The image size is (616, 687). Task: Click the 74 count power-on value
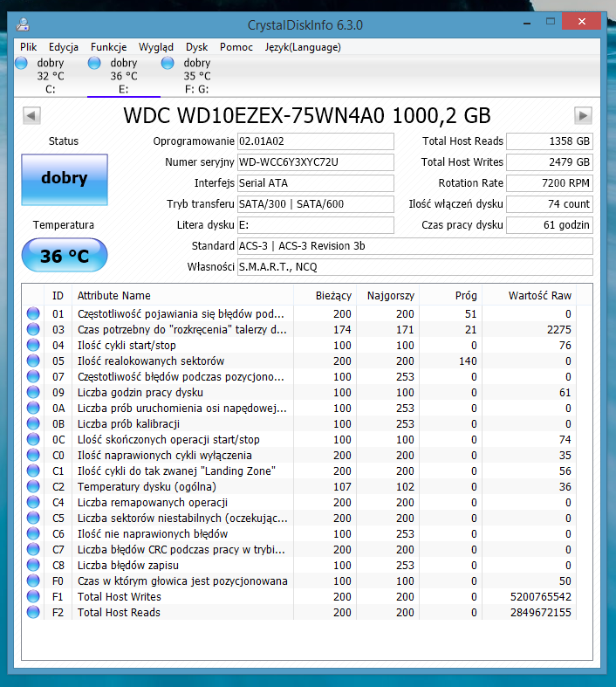tap(550, 204)
